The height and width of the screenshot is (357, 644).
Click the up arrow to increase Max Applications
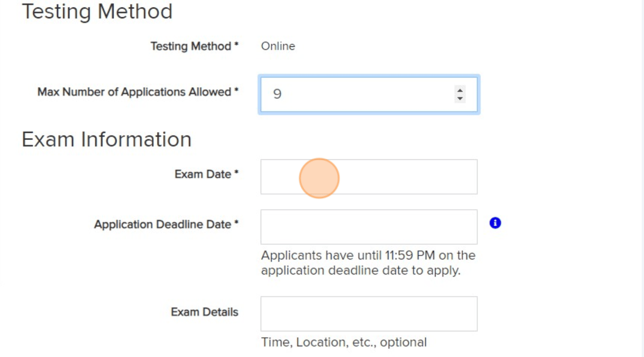(x=460, y=90)
